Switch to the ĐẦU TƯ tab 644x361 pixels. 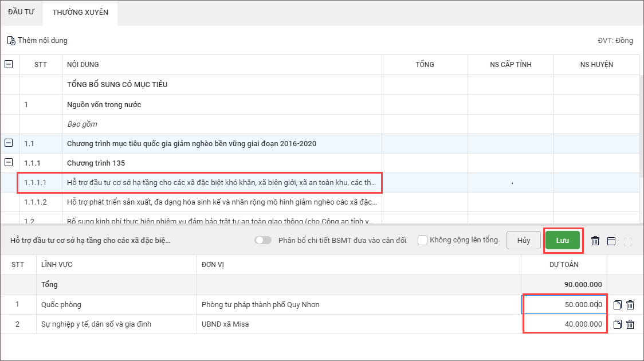21,12
